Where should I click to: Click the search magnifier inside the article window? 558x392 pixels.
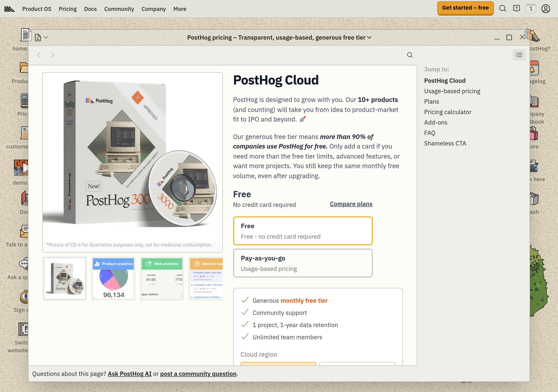(410, 55)
